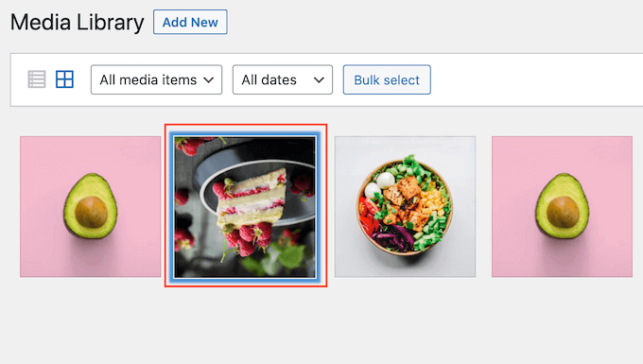Upload a file via Add New
This screenshot has width=643, height=364.
(x=190, y=22)
